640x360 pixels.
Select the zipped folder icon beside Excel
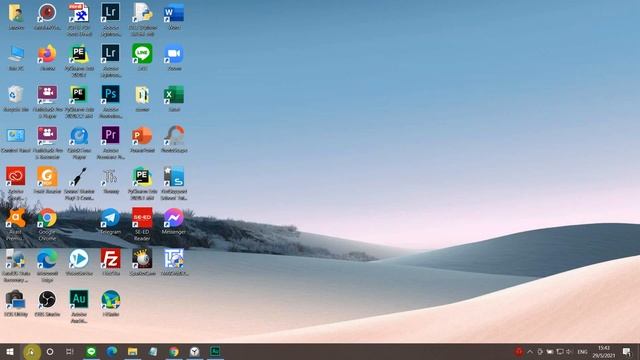[142, 95]
